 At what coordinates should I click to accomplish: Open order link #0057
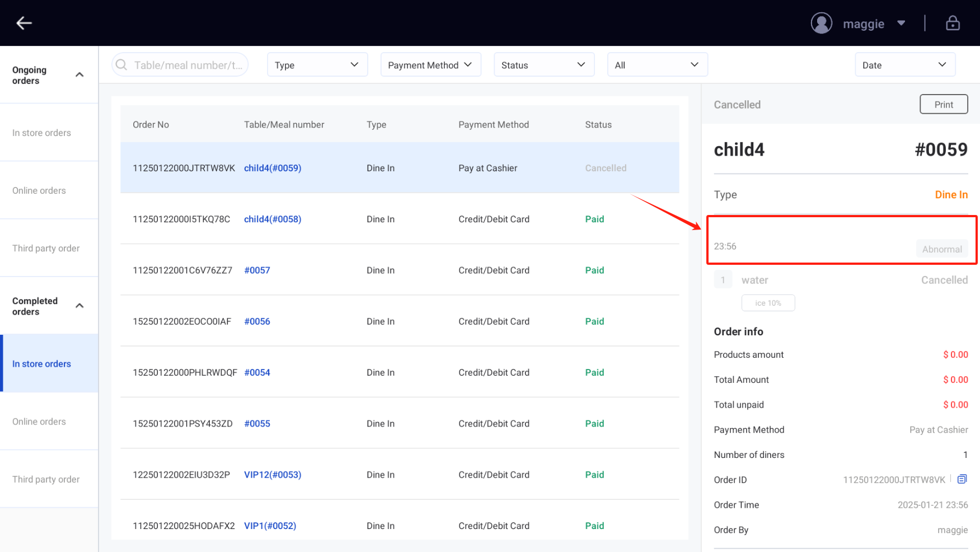coord(257,270)
